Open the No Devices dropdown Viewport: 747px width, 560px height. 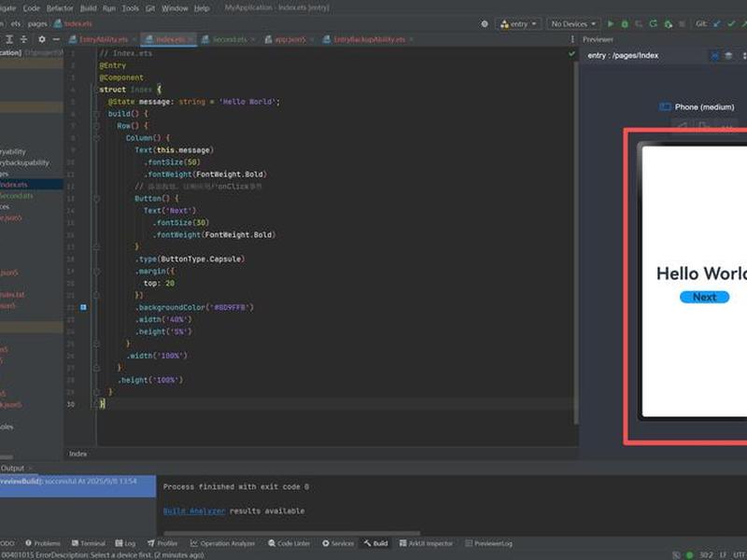point(573,24)
